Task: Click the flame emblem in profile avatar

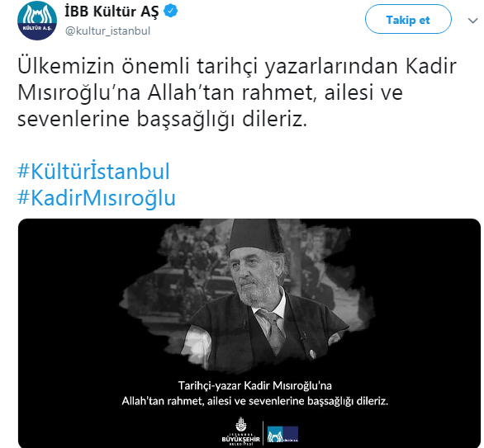Action: tap(37, 15)
